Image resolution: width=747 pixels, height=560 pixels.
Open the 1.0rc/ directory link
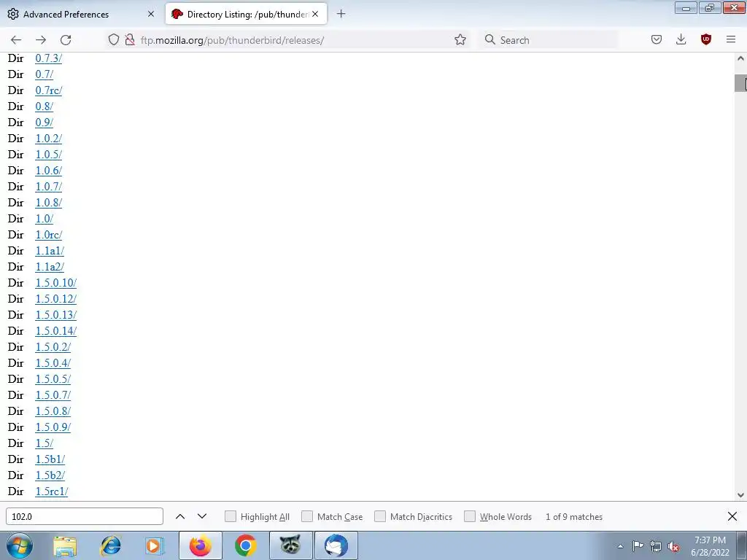[x=49, y=235]
